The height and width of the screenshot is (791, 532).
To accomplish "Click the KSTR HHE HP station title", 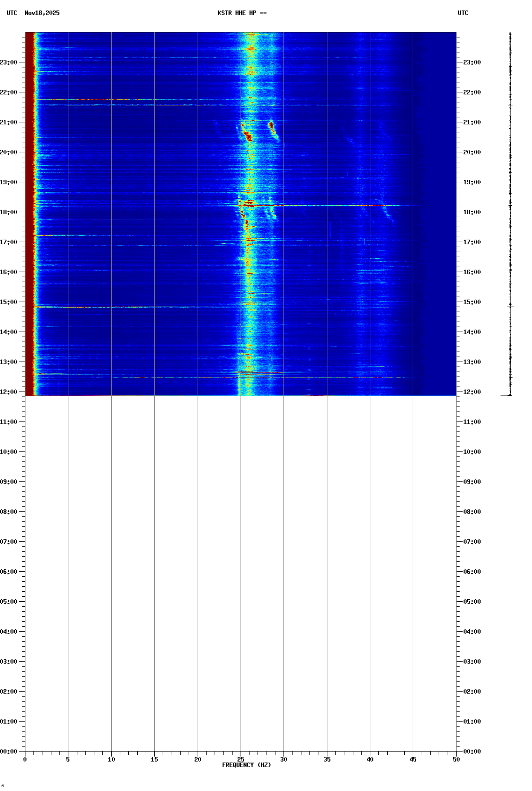I will tap(242, 13).
